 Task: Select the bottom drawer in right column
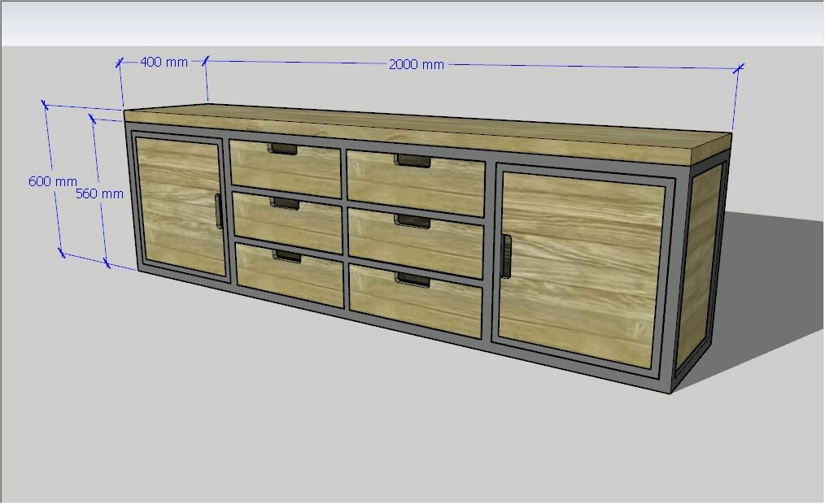[416, 301]
